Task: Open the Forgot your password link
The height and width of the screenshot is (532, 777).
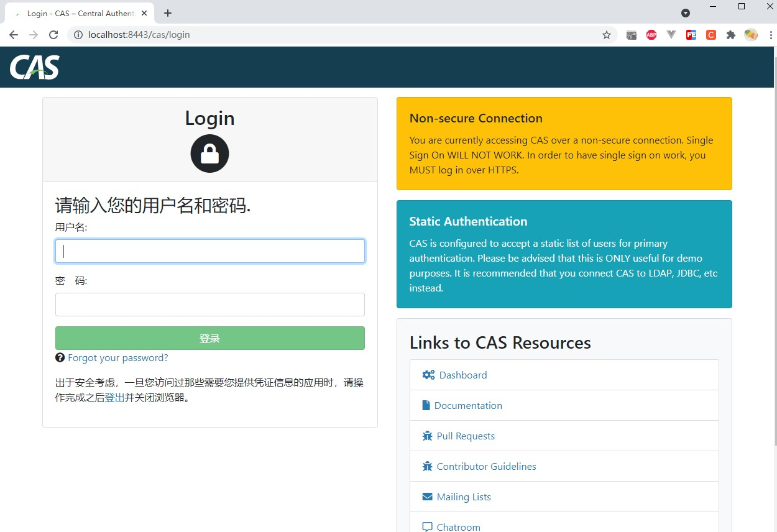Action: (118, 357)
